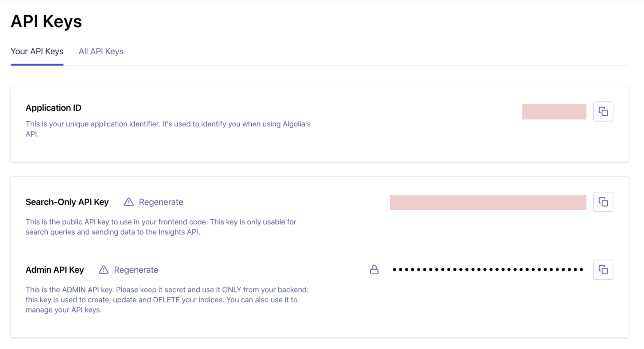
Task: Click the Search-Only key description paragraph
Action: coord(161,227)
